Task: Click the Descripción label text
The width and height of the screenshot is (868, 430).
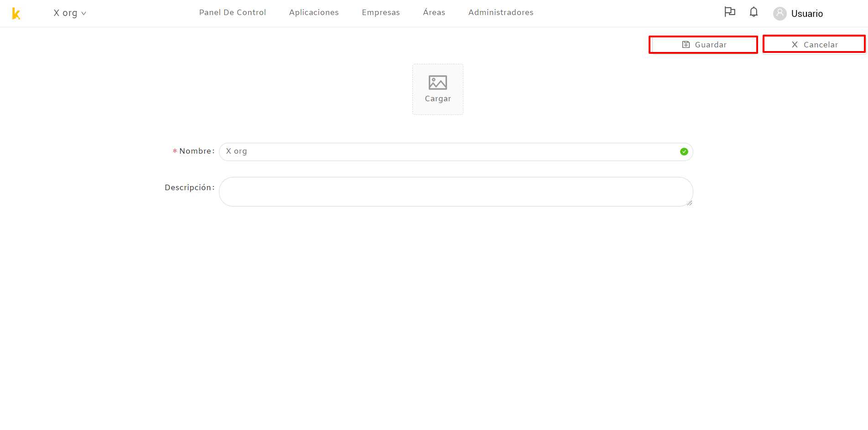Action: (189, 188)
